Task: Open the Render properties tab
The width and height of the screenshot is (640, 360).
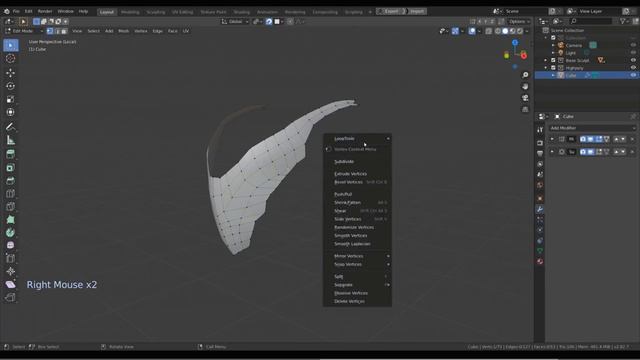Action: tap(540, 143)
